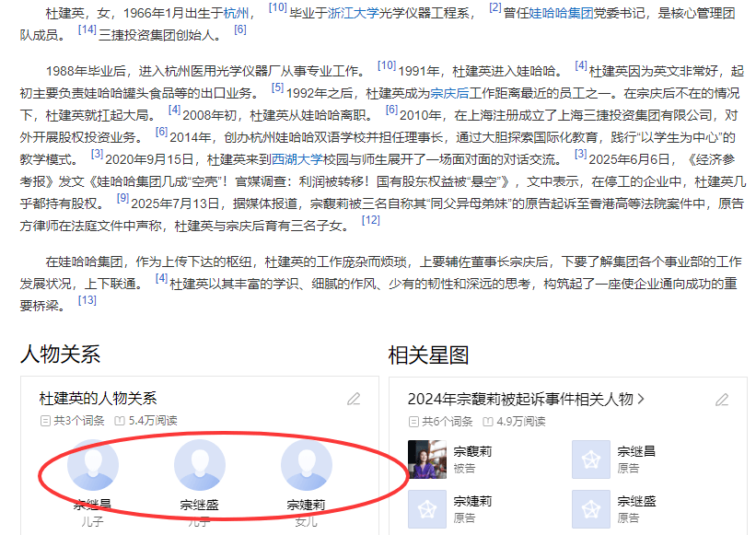Open citation [13] after 要桥梁

click(x=87, y=300)
